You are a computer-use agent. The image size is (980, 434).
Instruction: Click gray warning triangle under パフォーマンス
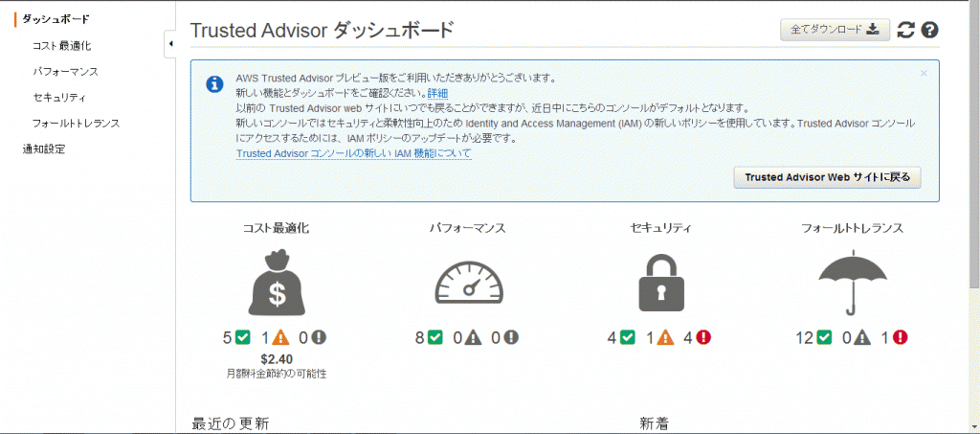click(473, 338)
